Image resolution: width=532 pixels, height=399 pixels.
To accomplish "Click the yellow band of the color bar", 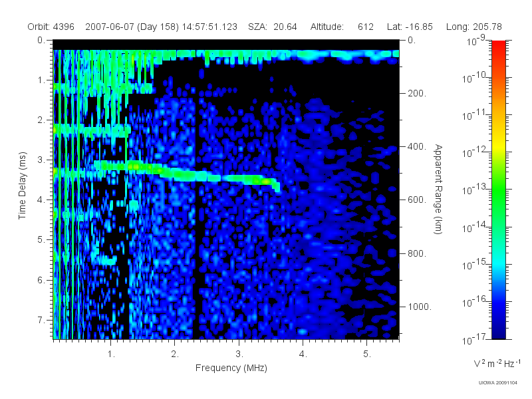I will pos(498,146).
